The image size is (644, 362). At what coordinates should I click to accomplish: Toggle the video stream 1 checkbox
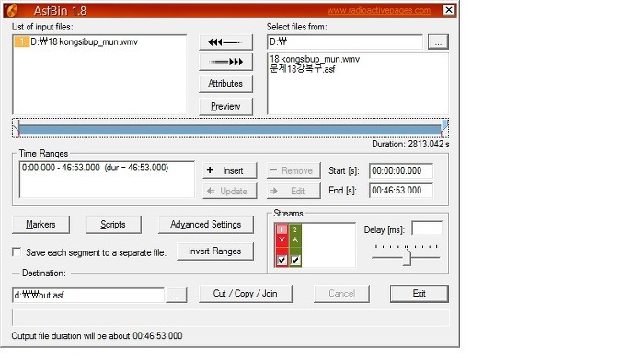click(x=282, y=260)
